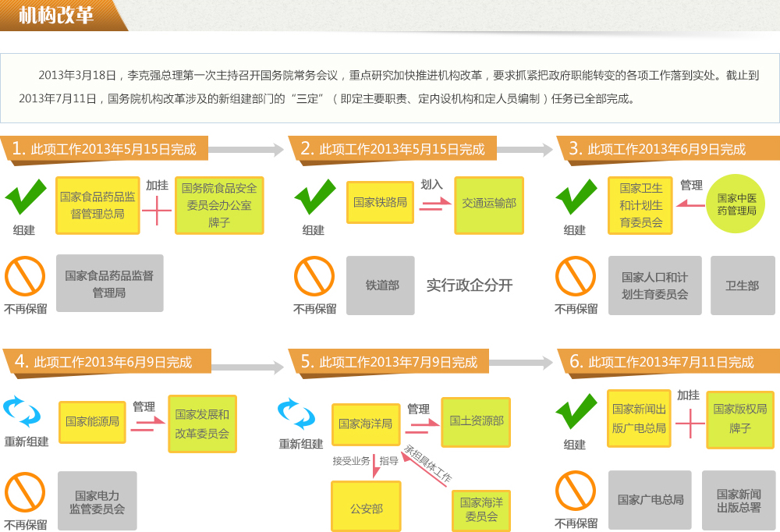Click yellow box 国家食品药品监督管理总局
Screen dimensions: 780x532
point(97,205)
